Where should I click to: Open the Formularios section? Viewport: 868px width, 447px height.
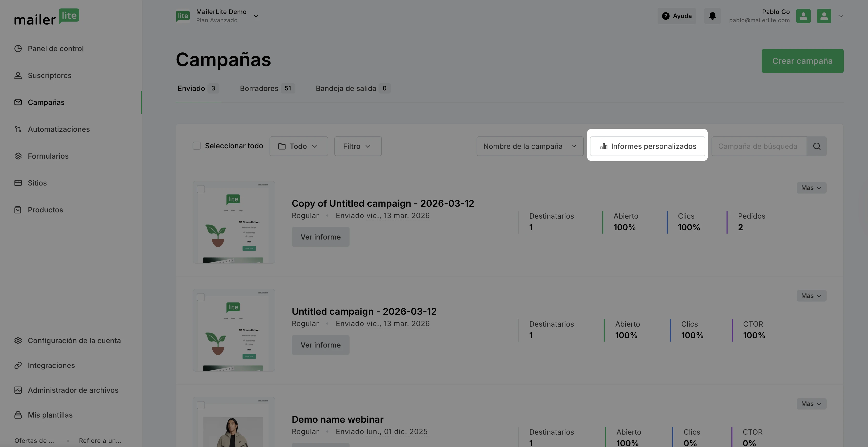pos(48,156)
